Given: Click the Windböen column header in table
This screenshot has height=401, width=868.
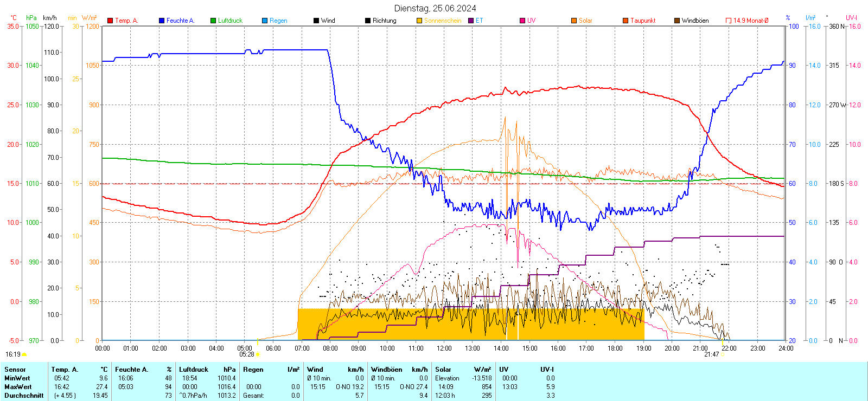Looking at the screenshot, I should [386, 370].
